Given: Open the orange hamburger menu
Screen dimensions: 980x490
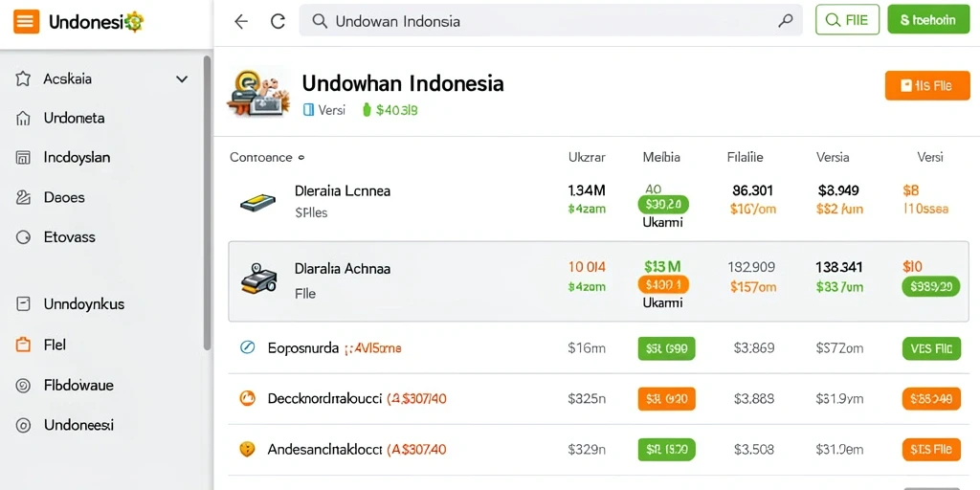Looking at the screenshot, I should click(26, 22).
